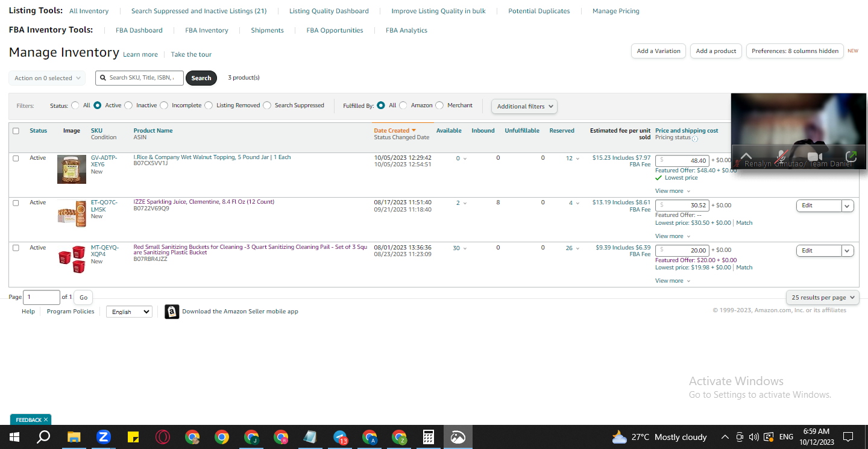Open the Notepad app in the taskbar
This screenshot has width=868, height=449.
[x=310, y=437]
